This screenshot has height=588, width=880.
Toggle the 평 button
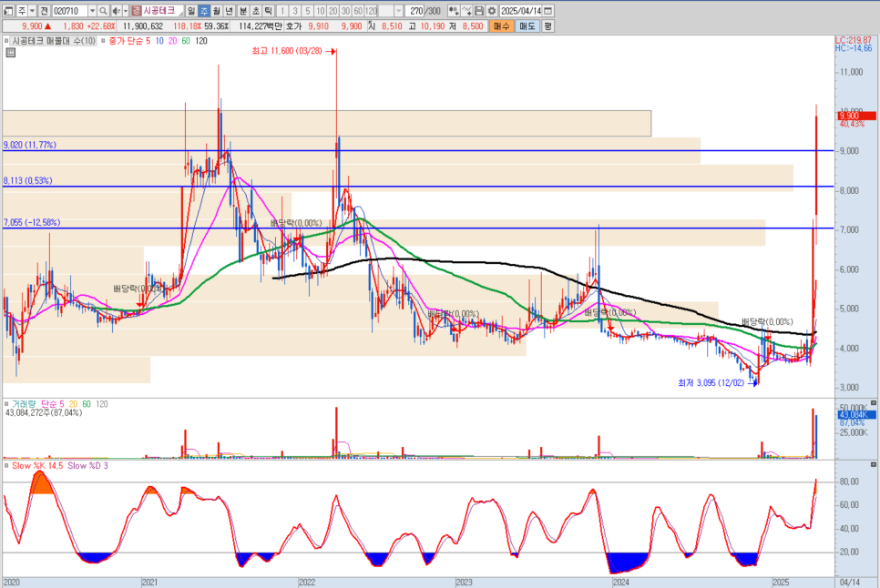[x=547, y=26]
